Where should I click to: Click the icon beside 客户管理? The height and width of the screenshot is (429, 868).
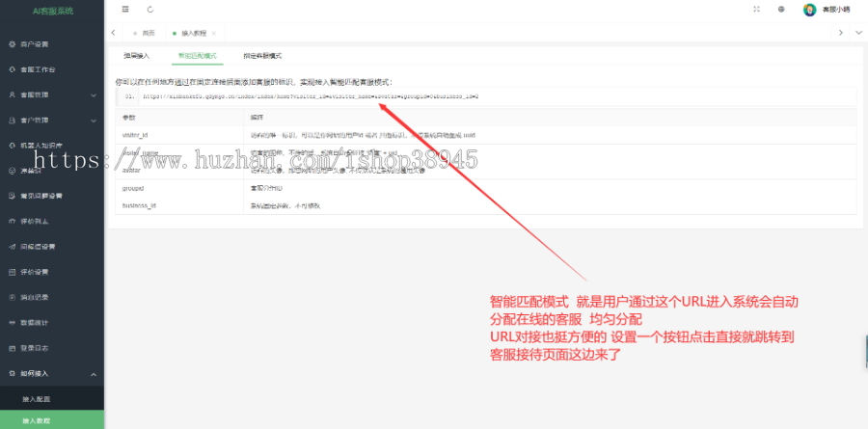click(x=13, y=121)
